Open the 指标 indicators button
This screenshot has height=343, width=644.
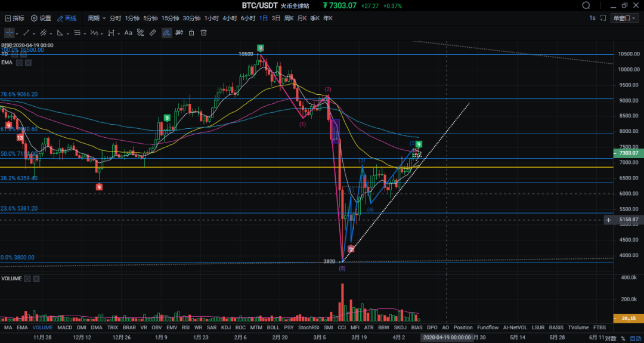14,18
